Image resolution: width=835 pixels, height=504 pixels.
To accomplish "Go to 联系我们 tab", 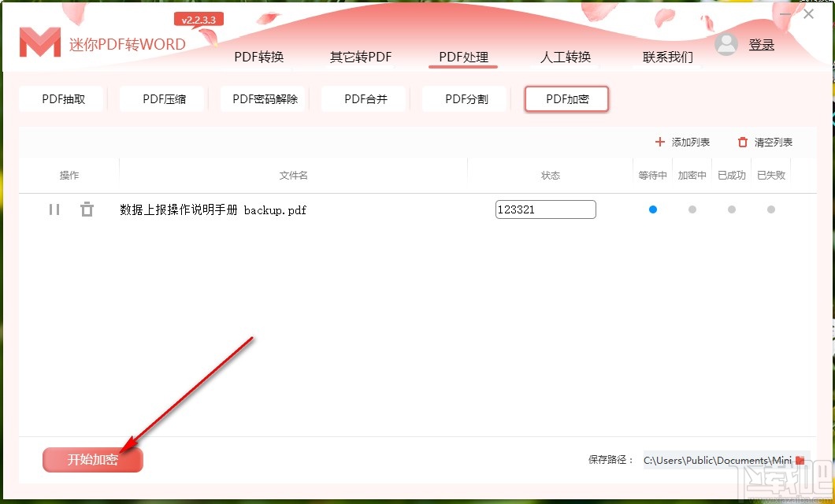I will pyautogui.click(x=668, y=57).
